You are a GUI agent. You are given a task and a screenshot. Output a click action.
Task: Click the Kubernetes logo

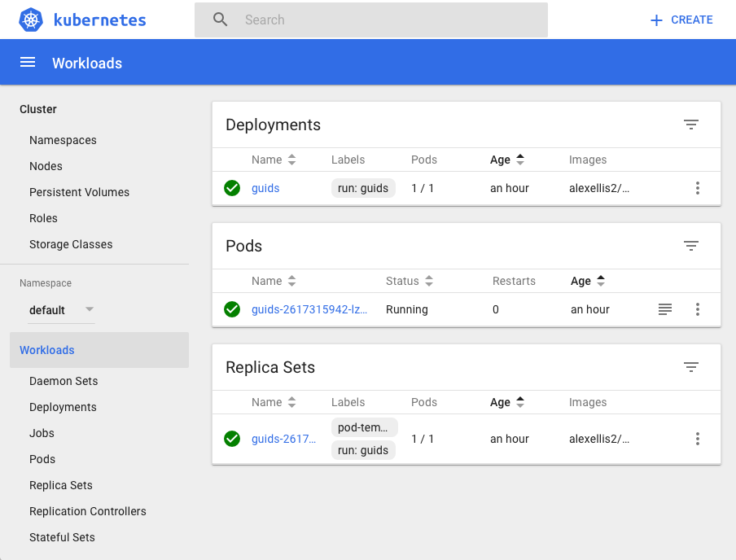(x=29, y=19)
